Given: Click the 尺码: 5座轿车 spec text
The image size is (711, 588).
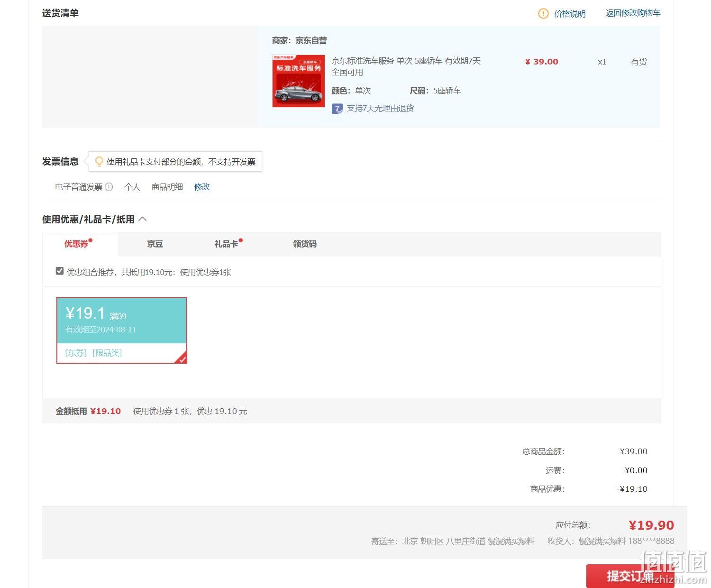Looking at the screenshot, I should [436, 91].
